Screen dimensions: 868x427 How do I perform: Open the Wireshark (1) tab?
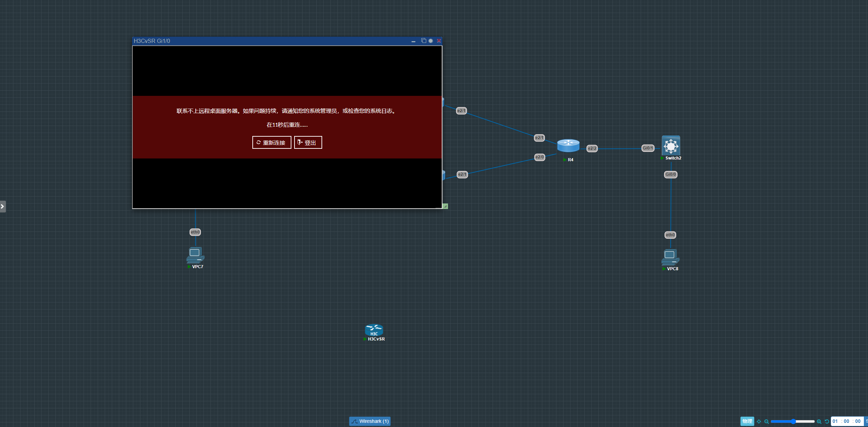coord(370,421)
